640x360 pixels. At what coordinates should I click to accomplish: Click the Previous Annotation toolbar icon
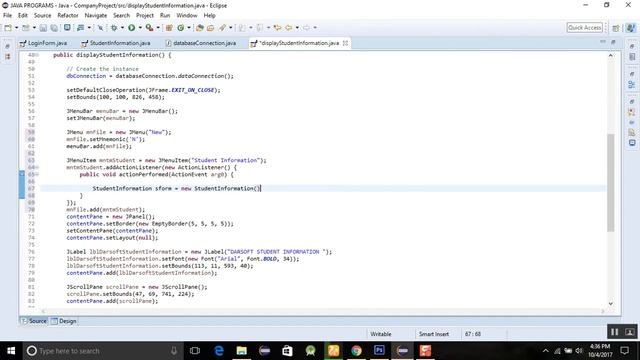pos(260,28)
